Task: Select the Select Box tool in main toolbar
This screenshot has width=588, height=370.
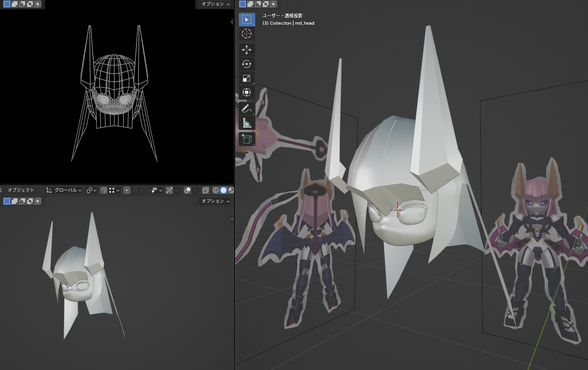Action: 247,19
